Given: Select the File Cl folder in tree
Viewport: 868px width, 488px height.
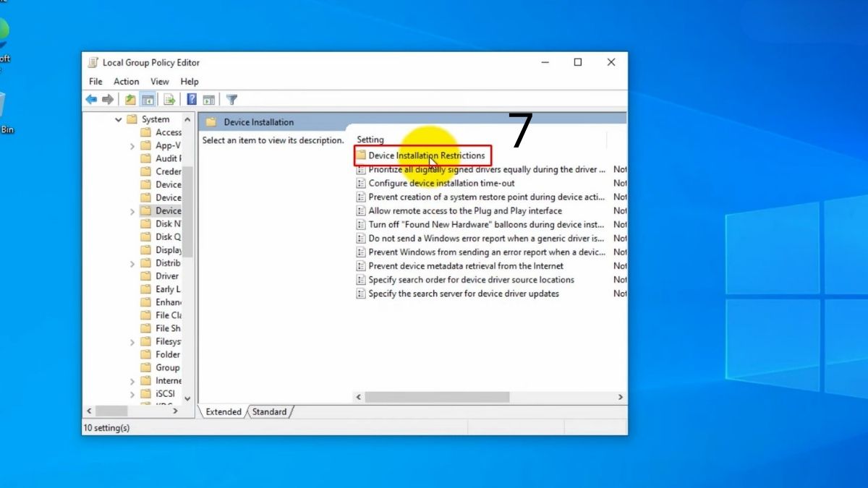Looking at the screenshot, I should (169, 315).
